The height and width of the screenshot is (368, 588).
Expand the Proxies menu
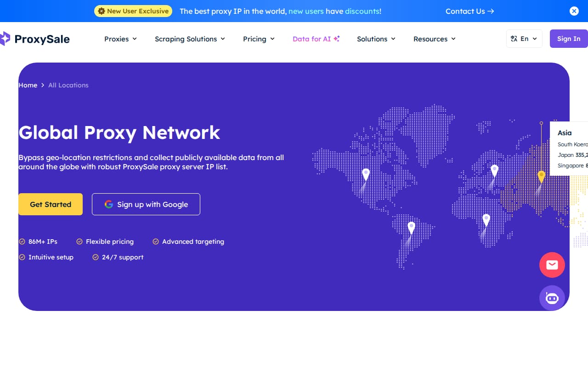tap(120, 39)
